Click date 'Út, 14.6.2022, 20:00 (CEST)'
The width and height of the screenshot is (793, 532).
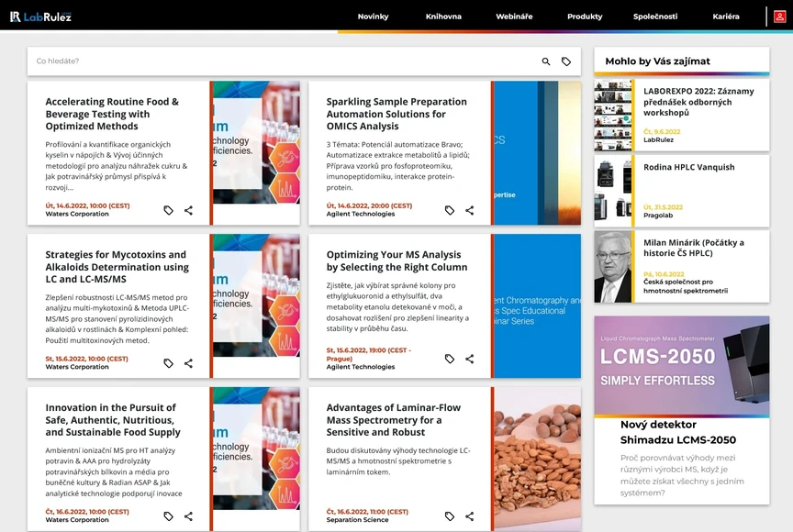click(x=369, y=205)
